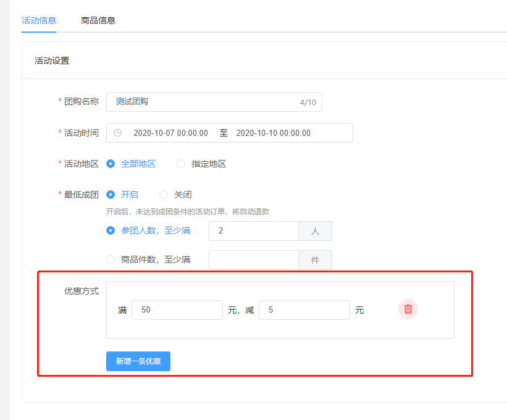Viewport: 507px width, 420px height.
Task: Select 参团人数，至少满 radio option
Action: 148,230
